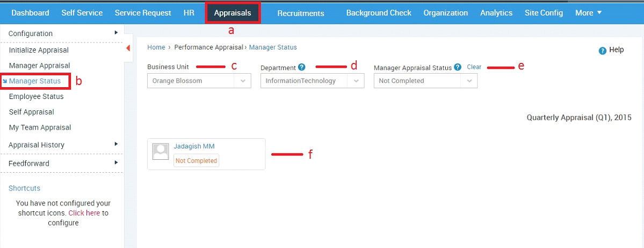Click the Department info help icon
This screenshot has height=248, width=644.
click(302, 67)
